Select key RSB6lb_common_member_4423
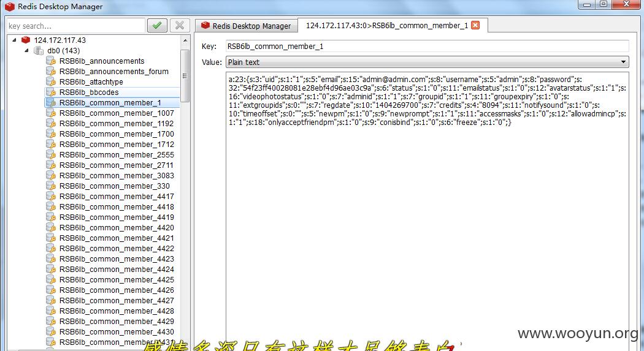The image size is (644, 351). pyautogui.click(x=117, y=259)
